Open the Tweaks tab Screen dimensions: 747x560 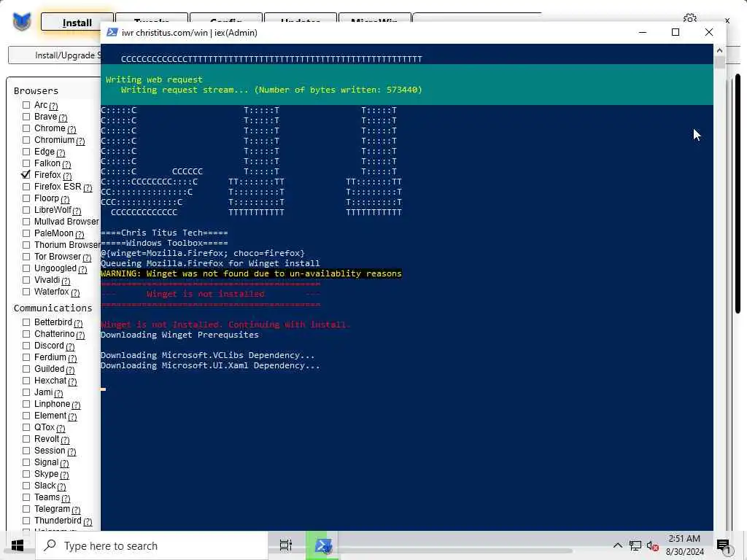pos(152,17)
